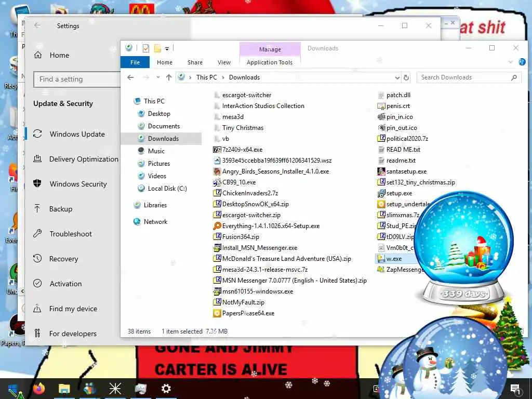Screen dimensions: 532x399
Task: Select the PapersPlease64.exe icon
Action: tap(217, 313)
